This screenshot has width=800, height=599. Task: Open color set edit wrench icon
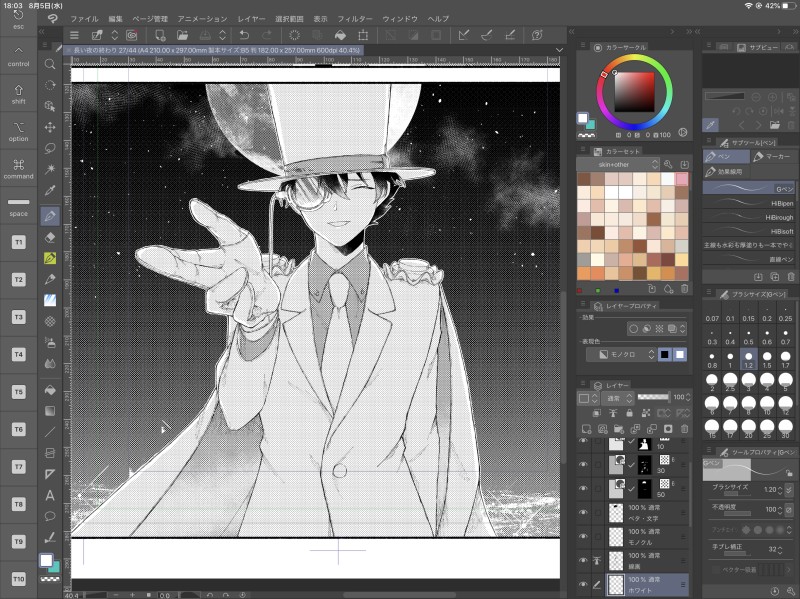pos(668,164)
